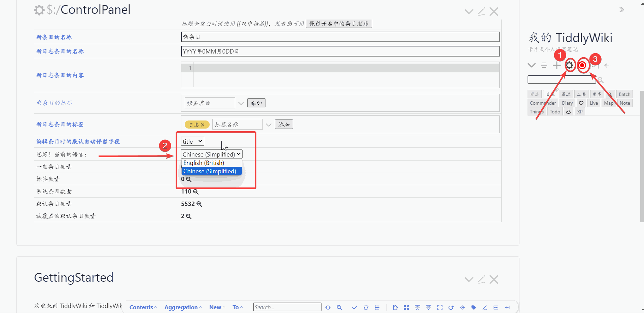
Task: Click the sparkle icon in bottom toolbar
Action: pyautogui.click(x=462, y=307)
